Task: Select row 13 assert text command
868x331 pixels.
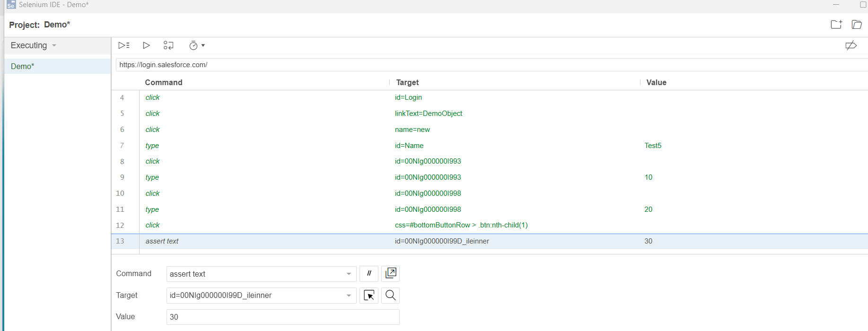Action: coord(490,241)
